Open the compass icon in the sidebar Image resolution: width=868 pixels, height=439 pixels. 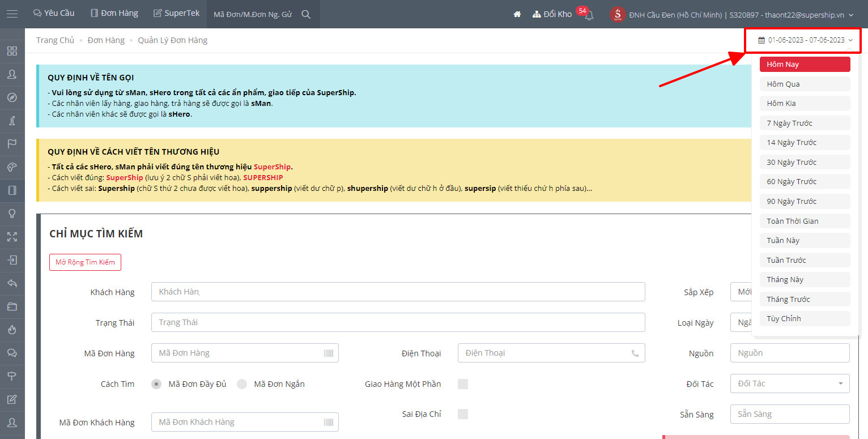point(12,97)
